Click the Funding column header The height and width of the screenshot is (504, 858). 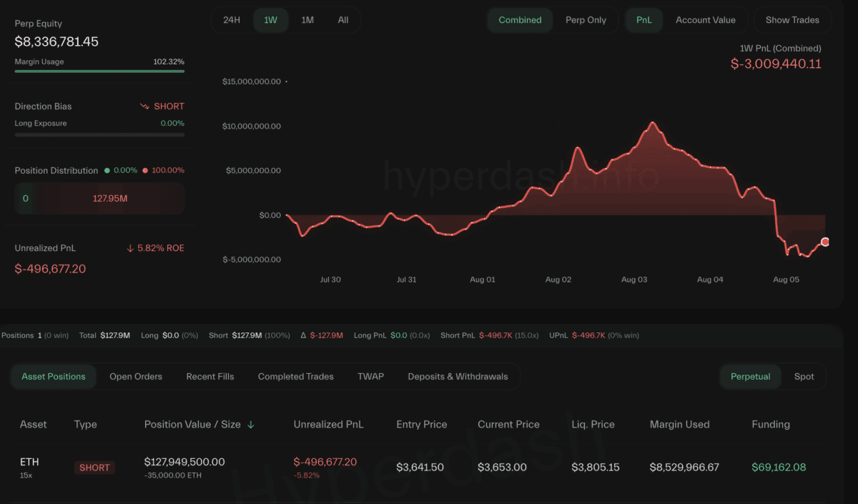tap(771, 424)
